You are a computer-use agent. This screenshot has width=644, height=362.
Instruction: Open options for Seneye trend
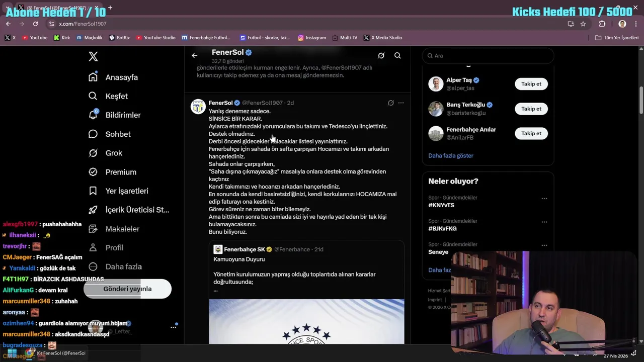point(544,245)
